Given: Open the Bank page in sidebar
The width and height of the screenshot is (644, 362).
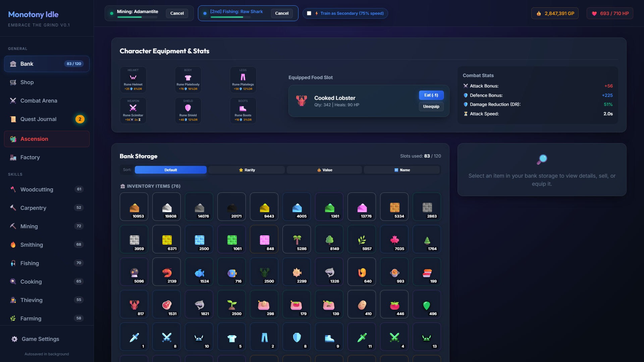Looking at the screenshot, I should click(47, 64).
